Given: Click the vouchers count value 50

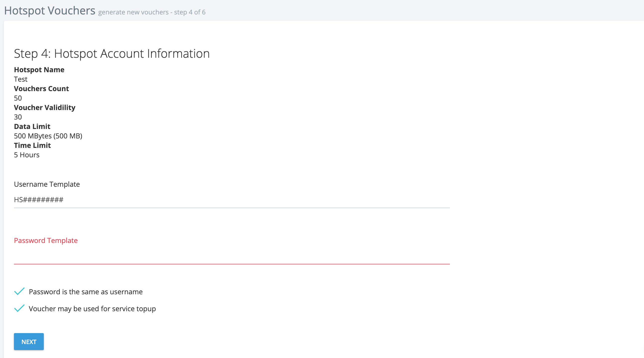Looking at the screenshot, I should point(18,98).
